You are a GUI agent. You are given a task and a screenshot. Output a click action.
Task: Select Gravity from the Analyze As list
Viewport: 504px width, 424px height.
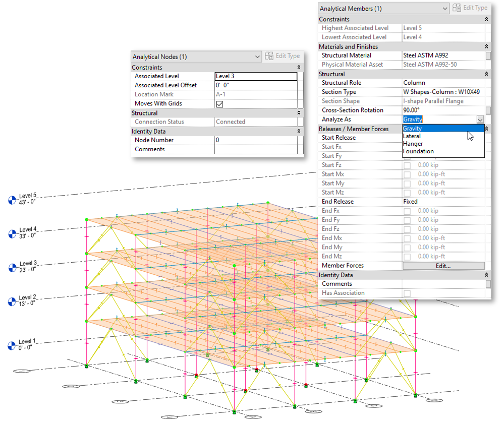coord(443,129)
